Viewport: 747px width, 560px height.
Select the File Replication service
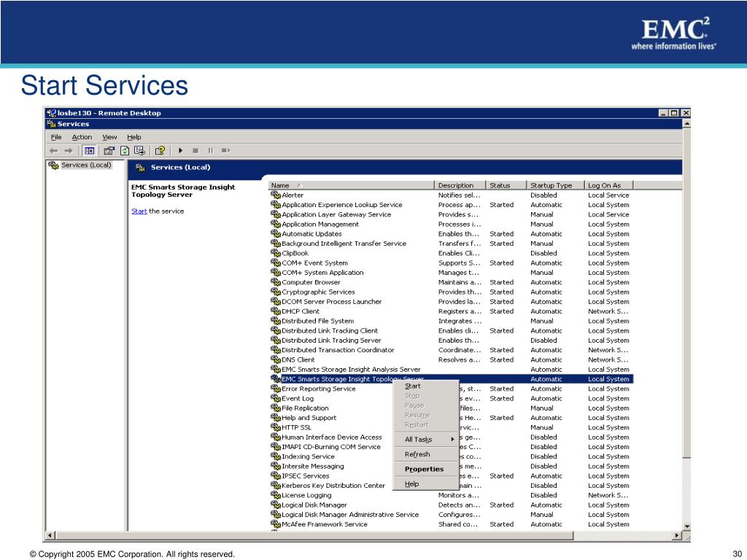tap(451, 408)
